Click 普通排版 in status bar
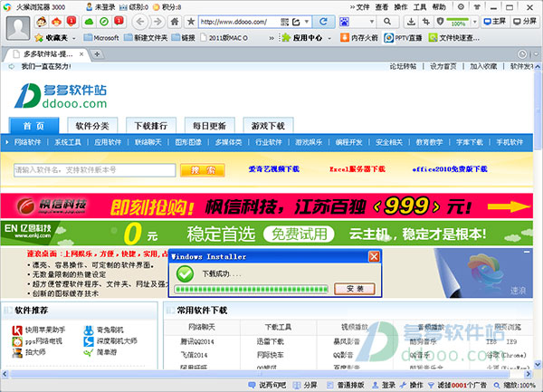The image size is (543, 392). coord(346,385)
